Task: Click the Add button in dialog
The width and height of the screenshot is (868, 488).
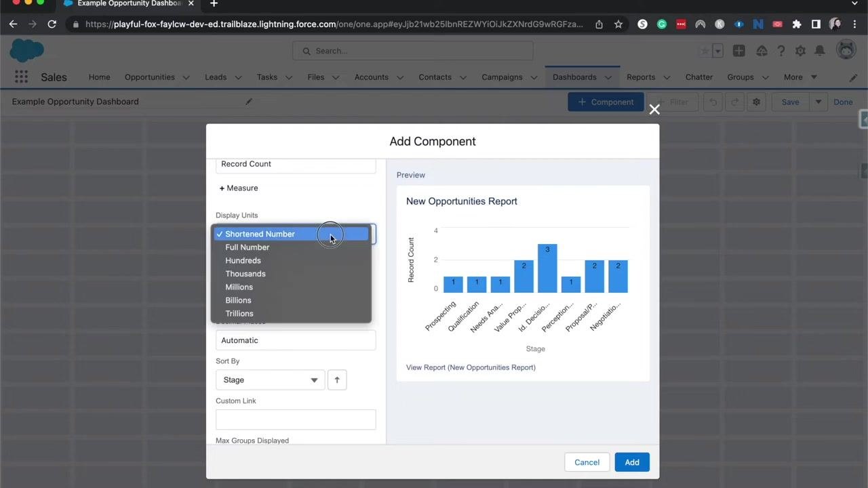Action: coord(632,462)
